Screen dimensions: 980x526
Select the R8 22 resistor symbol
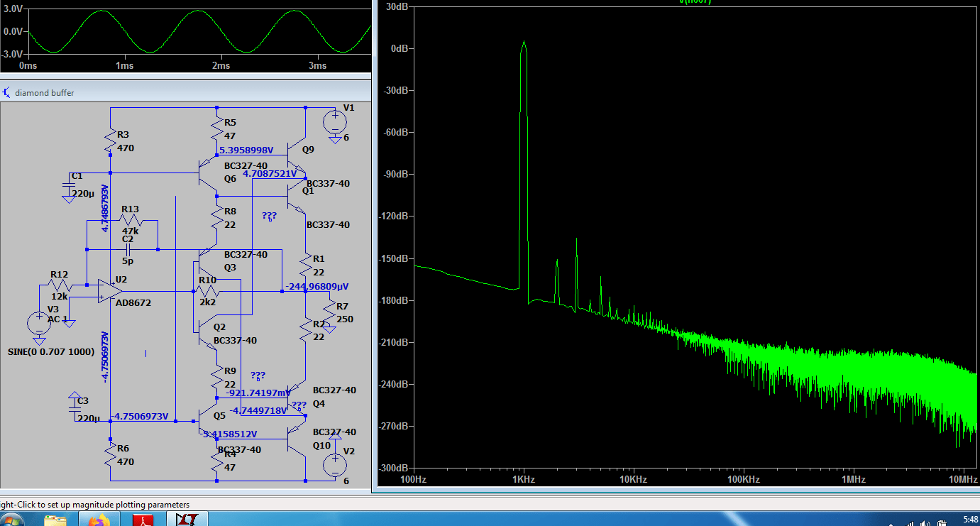point(217,218)
